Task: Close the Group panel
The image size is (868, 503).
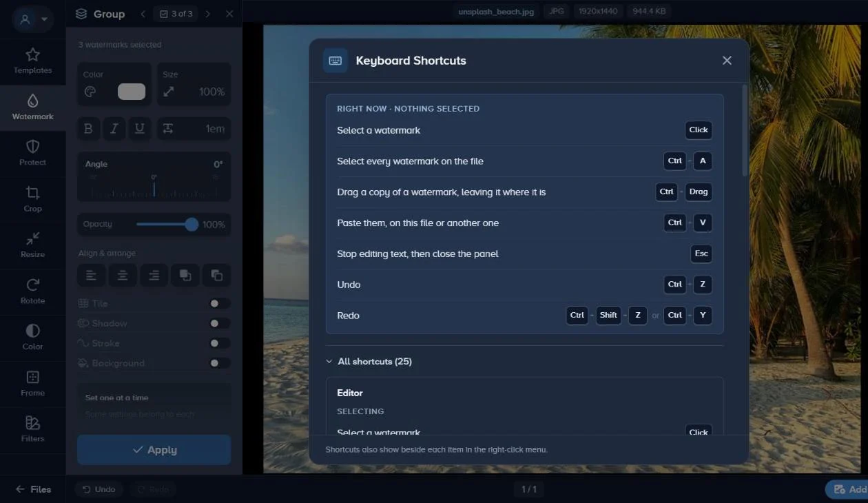Action: pos(229,14)
